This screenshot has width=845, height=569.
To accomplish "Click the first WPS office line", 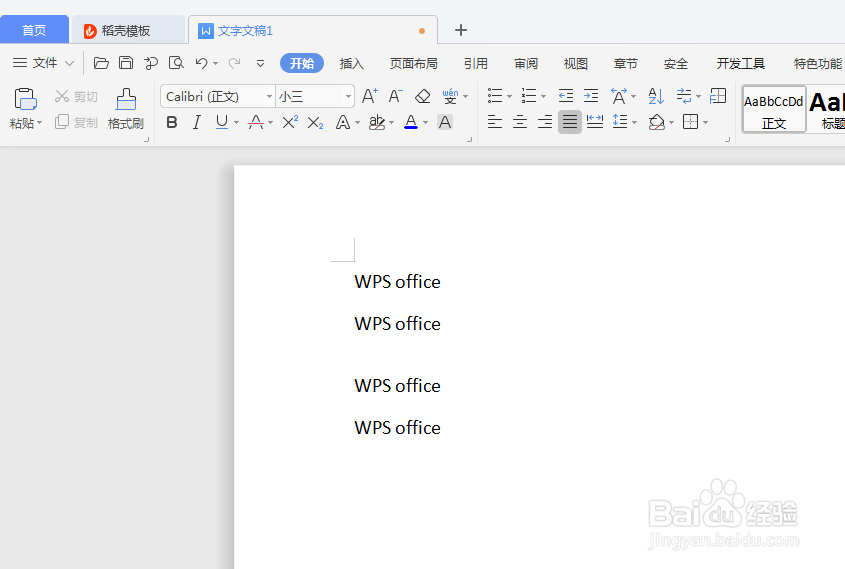I will coord(398,282).
